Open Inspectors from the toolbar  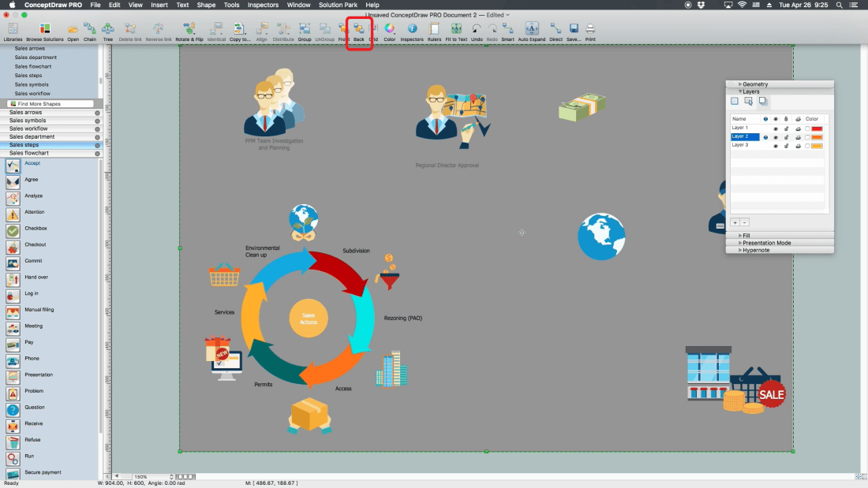pyautogui.click(x=412, y=32)
